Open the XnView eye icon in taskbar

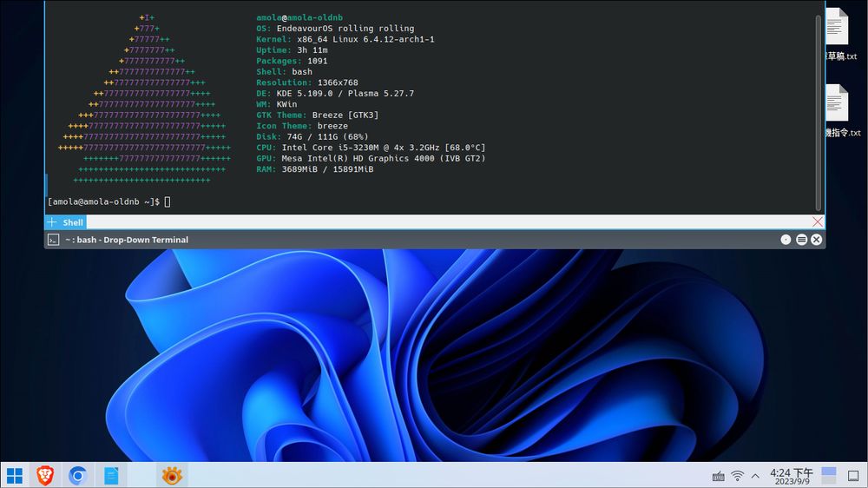click(172, 475)
